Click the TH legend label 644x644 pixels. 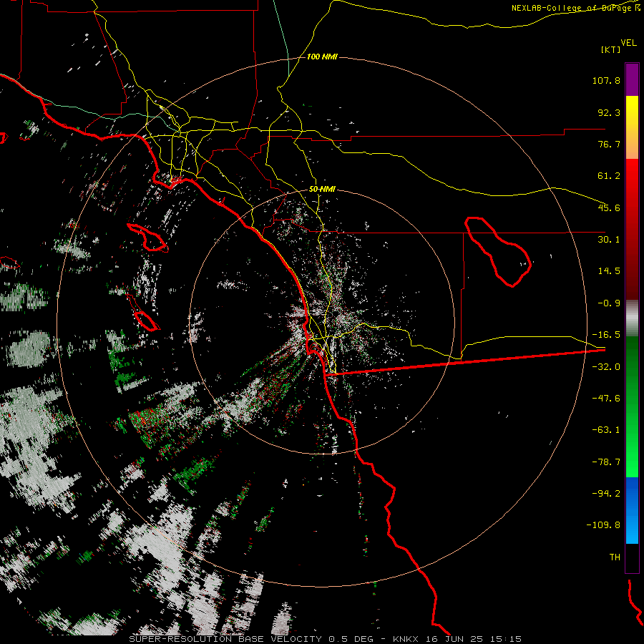pos(615,557)
